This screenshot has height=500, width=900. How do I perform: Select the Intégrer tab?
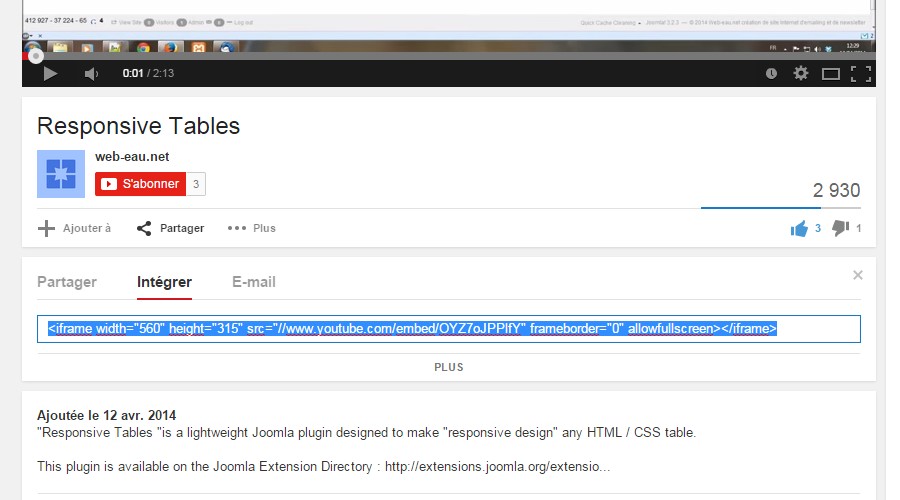click(x=164, y=282)
